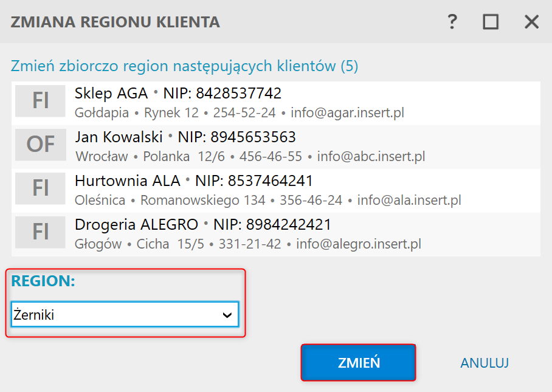This screenshot has width=552, height=392.
Task: Close the Zmiana regionu klienta dialog
Action: (531, 22)
